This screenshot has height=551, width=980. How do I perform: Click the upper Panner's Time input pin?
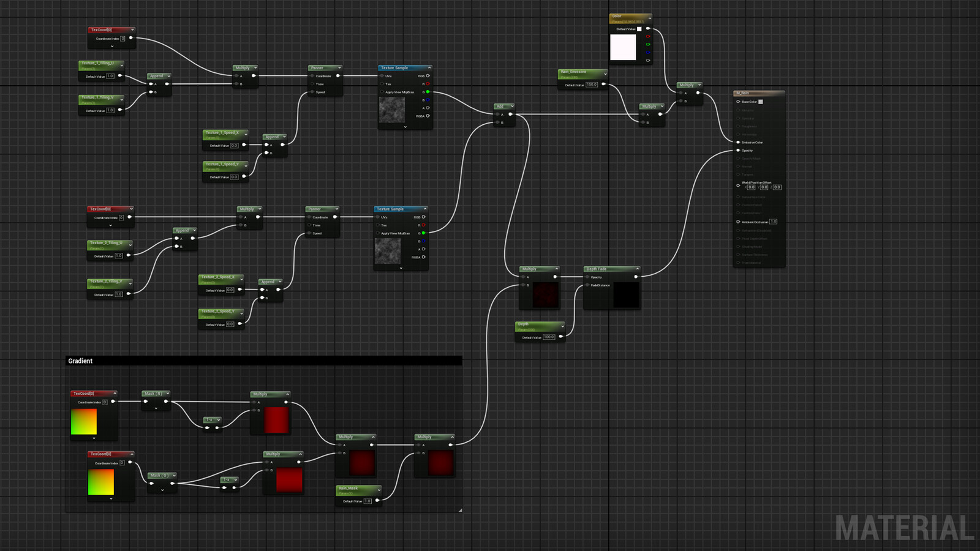(312, 84)
